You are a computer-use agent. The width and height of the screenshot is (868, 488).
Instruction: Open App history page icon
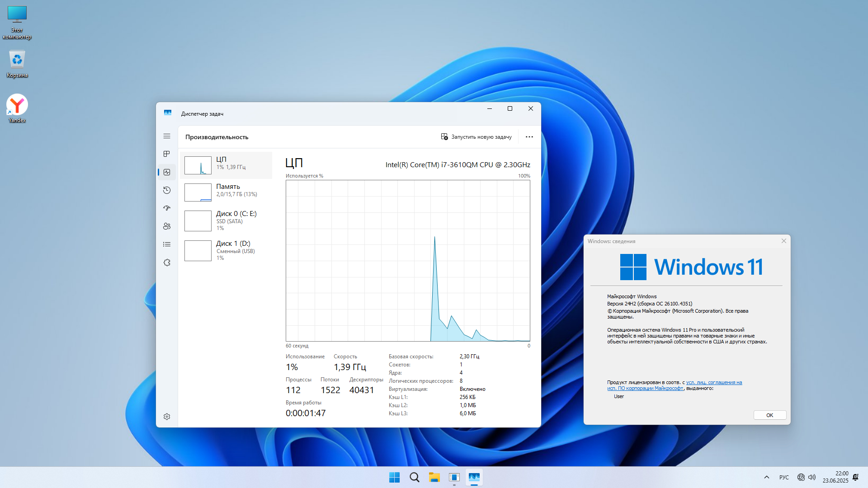tap(167, 190)
